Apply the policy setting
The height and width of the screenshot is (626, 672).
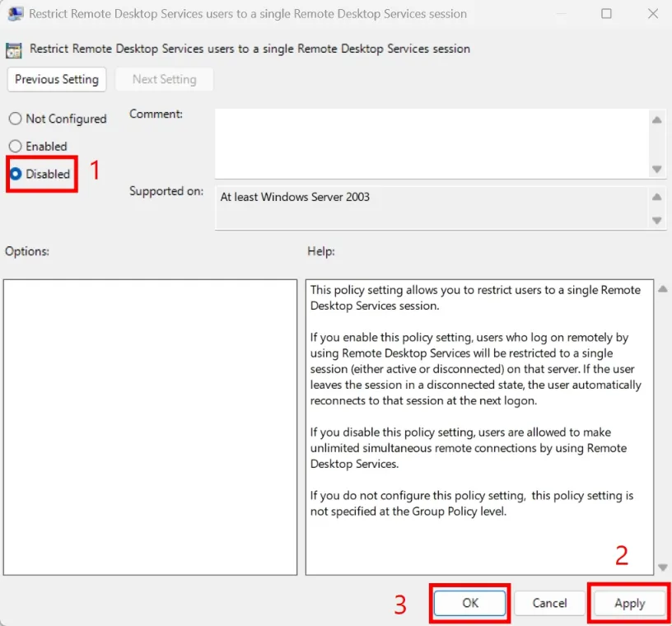click(x=629, y=603)
